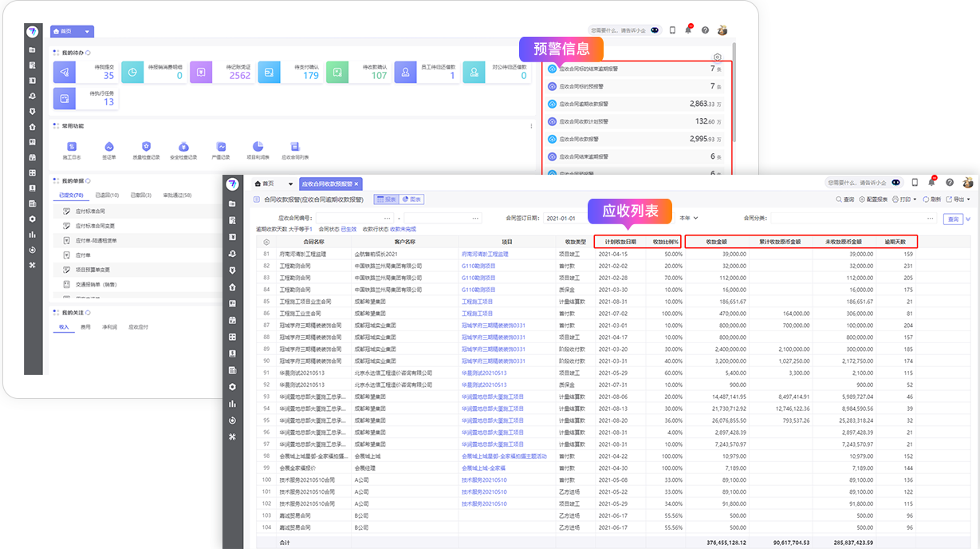Click the bell notification icon in front window
The image size is (980, 549).
931,183
